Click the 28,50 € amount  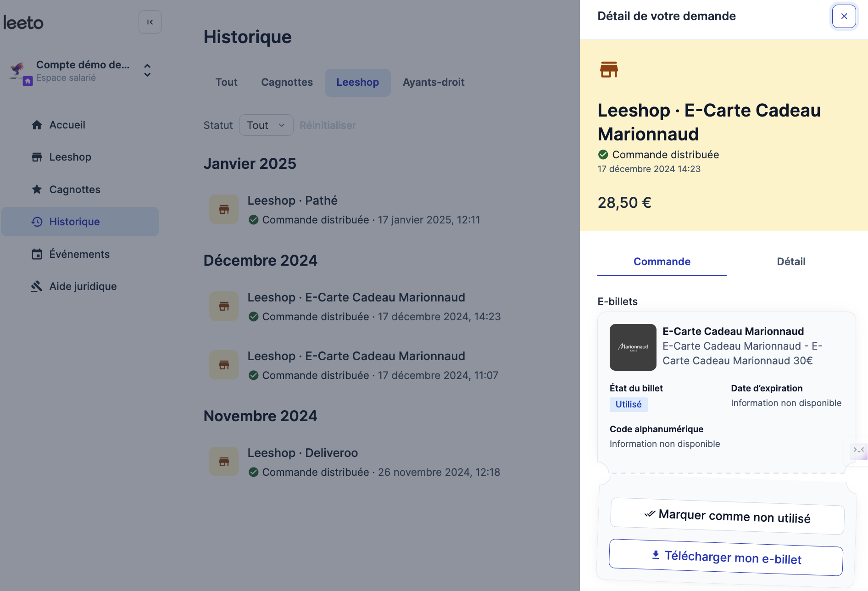coord(624,203)
